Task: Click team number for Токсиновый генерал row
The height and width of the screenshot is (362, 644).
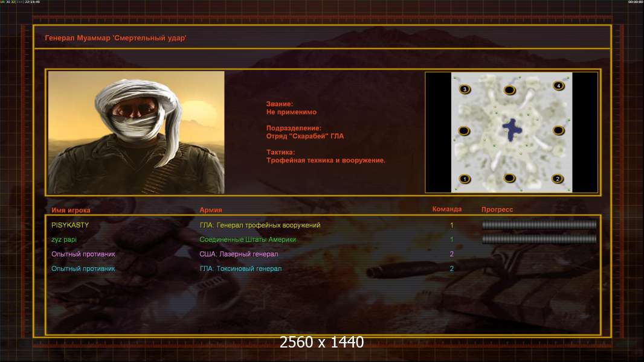Action: coord(451,268)
